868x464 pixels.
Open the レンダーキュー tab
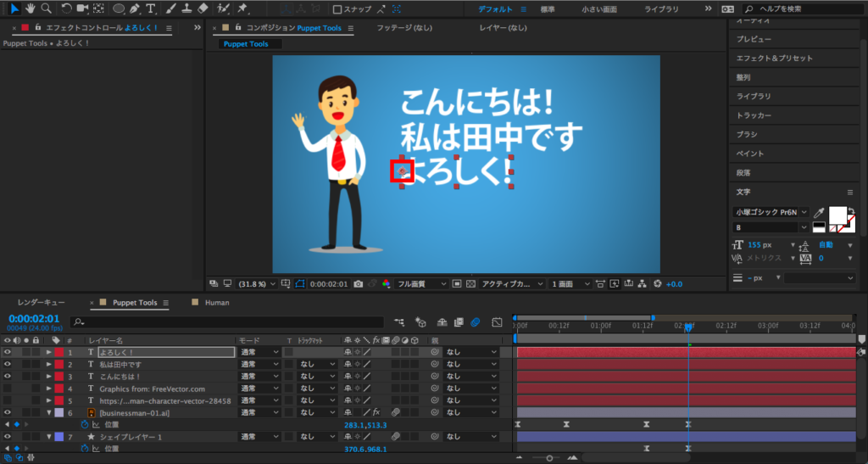(x=42, y=302)
